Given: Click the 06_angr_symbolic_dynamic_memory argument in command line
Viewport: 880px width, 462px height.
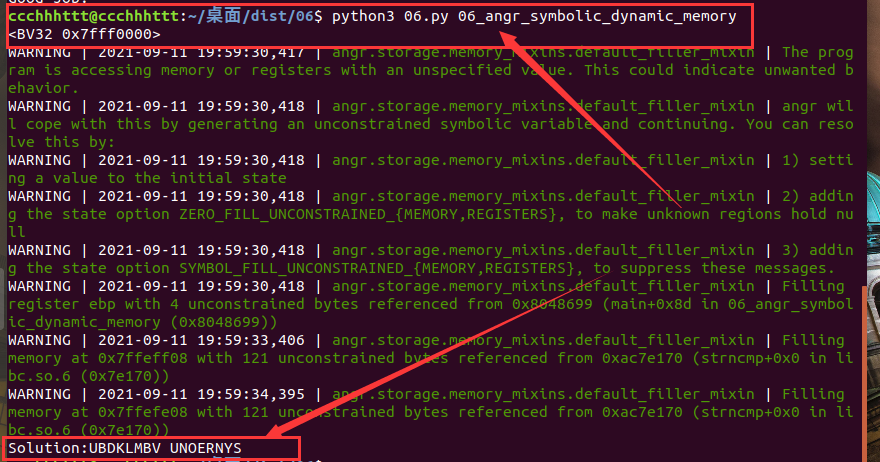Looking at the screenshot, I should click(597, 16).
